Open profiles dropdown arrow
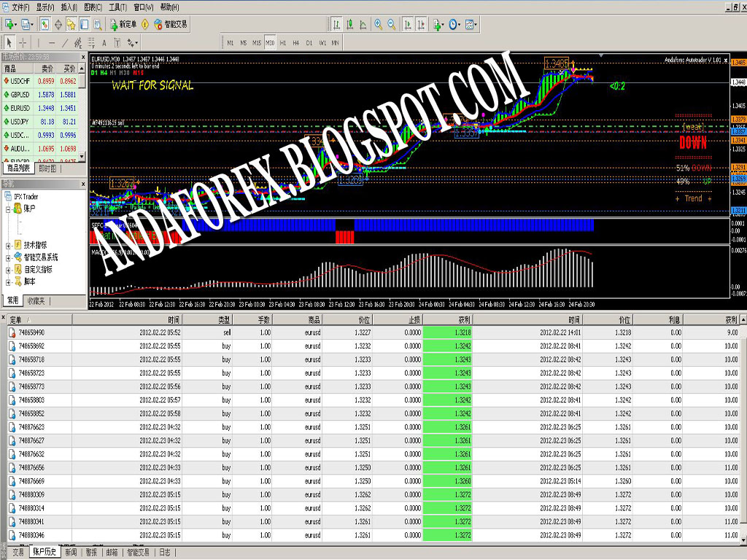 (x=32, y=24)
